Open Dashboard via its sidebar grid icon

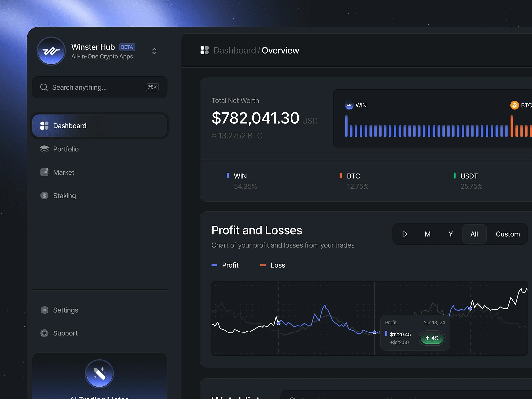click(x=44, y=126)
